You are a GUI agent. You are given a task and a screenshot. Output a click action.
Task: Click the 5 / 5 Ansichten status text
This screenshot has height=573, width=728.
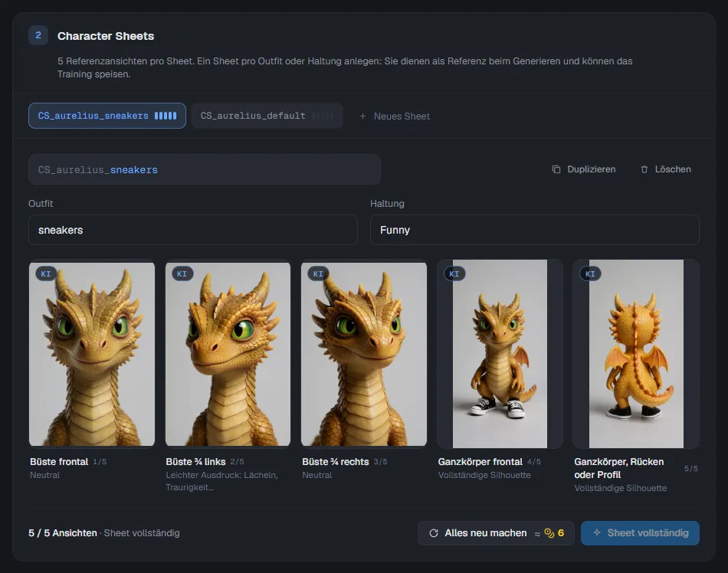point(63,533)
